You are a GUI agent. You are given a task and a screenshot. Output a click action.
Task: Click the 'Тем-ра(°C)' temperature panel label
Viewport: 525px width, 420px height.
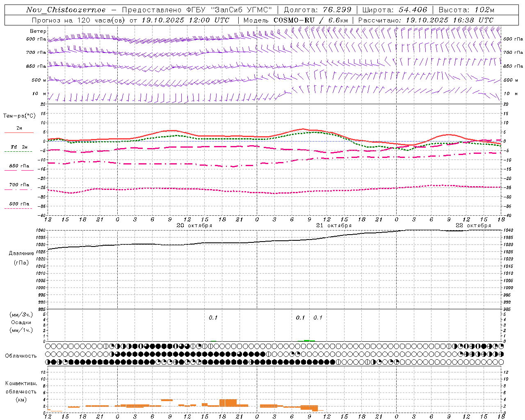point(19,116)
